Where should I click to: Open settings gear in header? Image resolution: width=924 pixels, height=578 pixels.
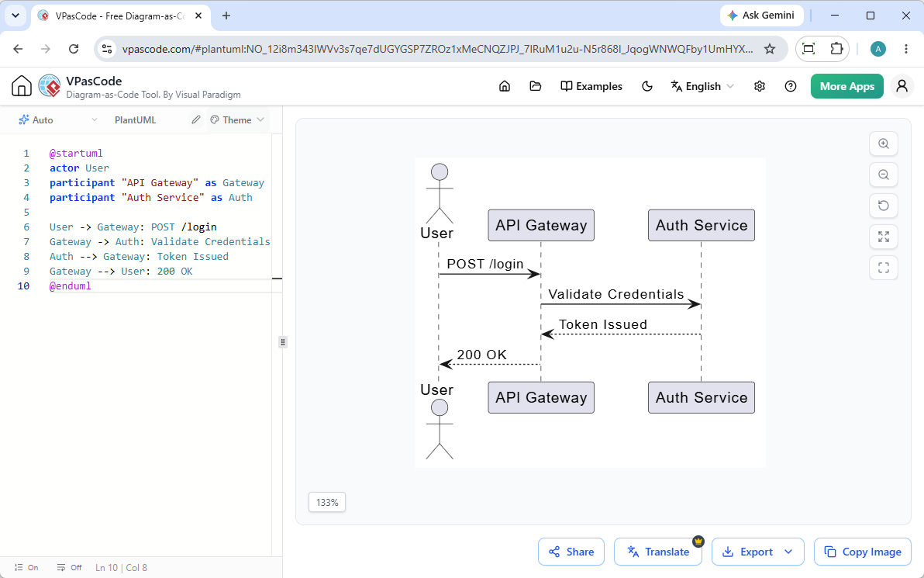click(760, 86)
